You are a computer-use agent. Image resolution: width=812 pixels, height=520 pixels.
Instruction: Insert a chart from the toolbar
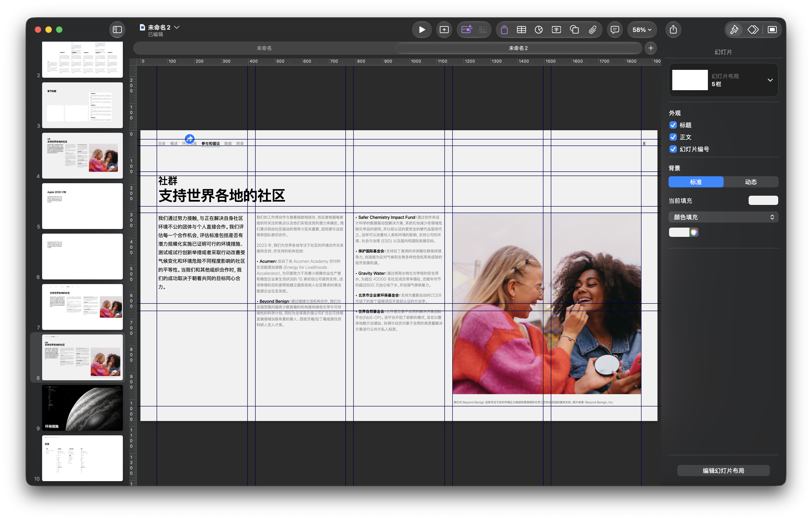pyautogui.click(x=539, y=30)
